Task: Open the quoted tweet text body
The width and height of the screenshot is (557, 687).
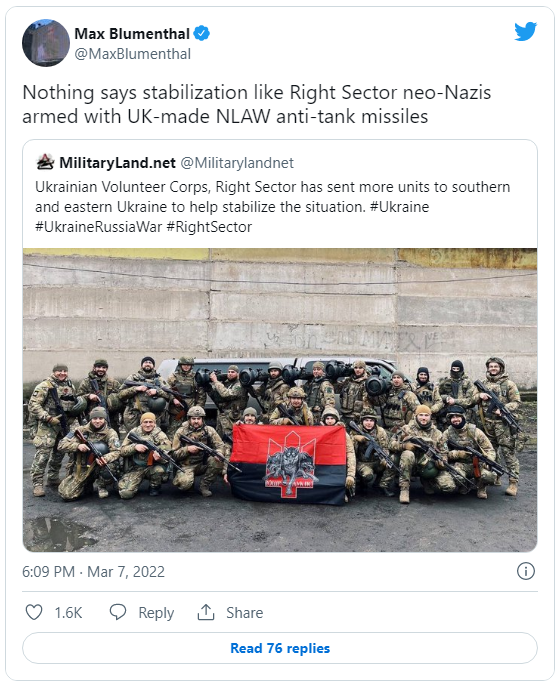Action: (x=273, y=207)
